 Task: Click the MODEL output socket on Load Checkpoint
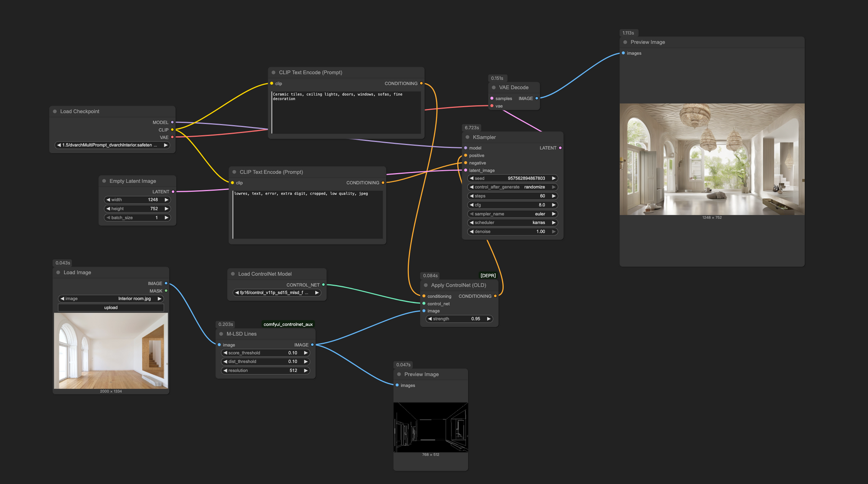pyautogui.click(x=172, y=122)
